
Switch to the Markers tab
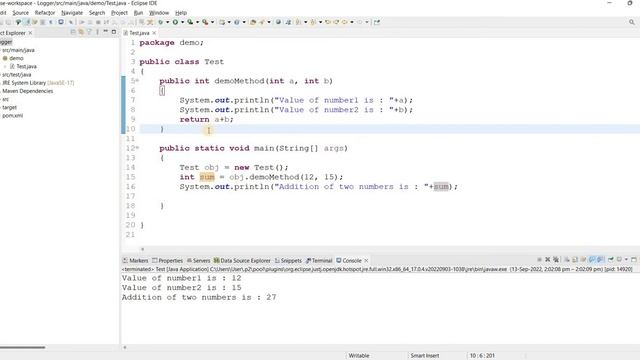point(136,260)
